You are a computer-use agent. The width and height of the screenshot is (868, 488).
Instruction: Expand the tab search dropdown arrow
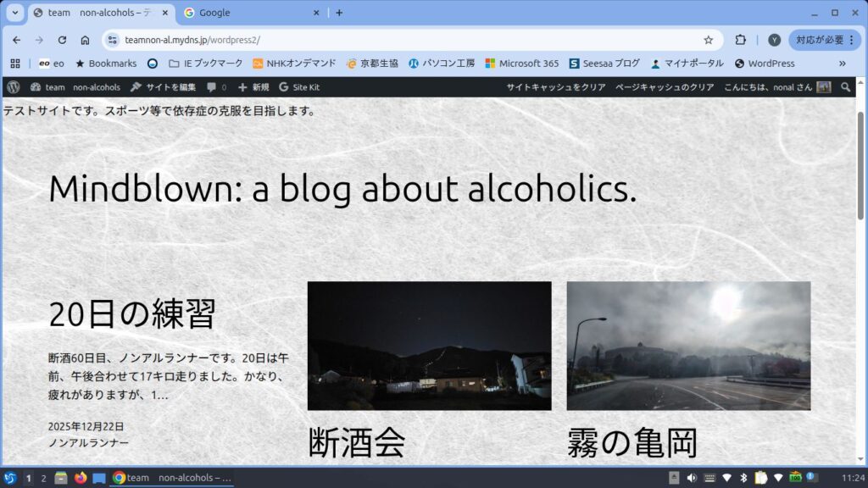click(x=14, y=13)
